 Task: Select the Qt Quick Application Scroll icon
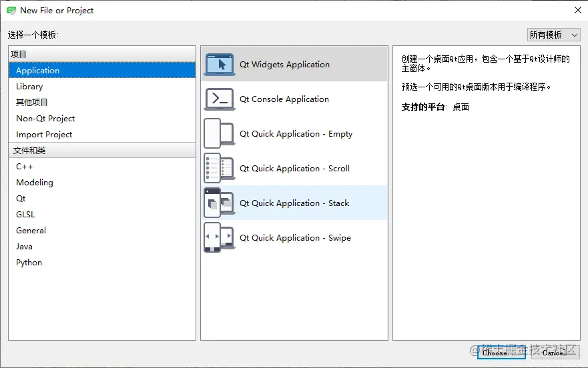click(x=220, y=168)
